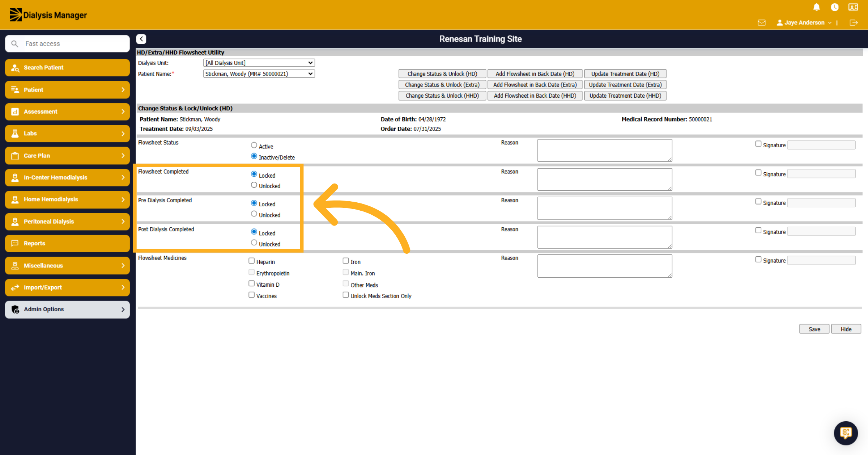
Task: Click the Assessment chart icon
Action: pyautogui.click(x=15, y=111)
